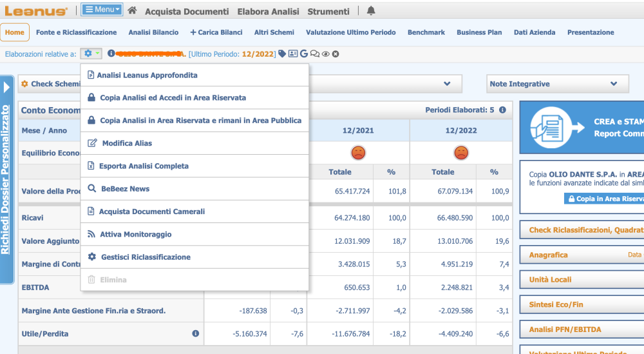The image size is (644, 354).
Task: Click the tag icon beside Ultimo Periodo
Action: click(282, 54)
